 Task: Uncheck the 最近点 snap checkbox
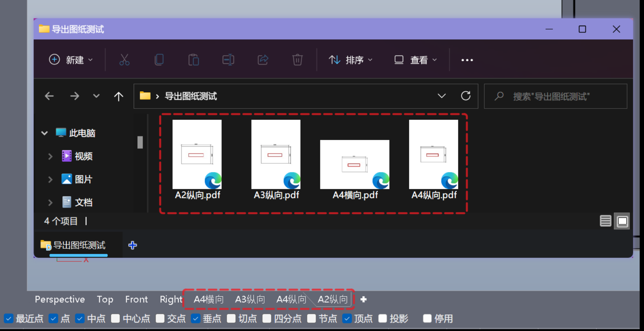[9, 319]
